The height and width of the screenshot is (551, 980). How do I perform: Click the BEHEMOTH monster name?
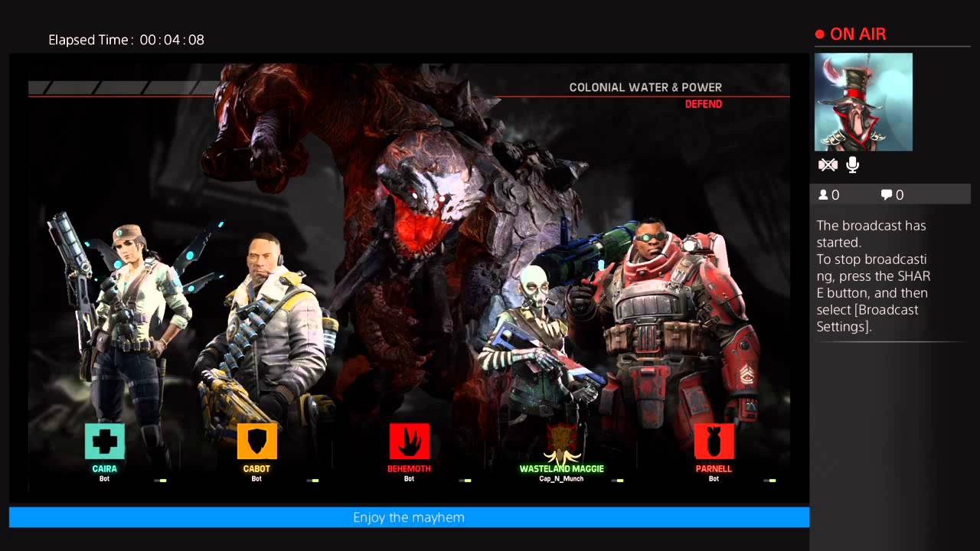coord(409,469)
